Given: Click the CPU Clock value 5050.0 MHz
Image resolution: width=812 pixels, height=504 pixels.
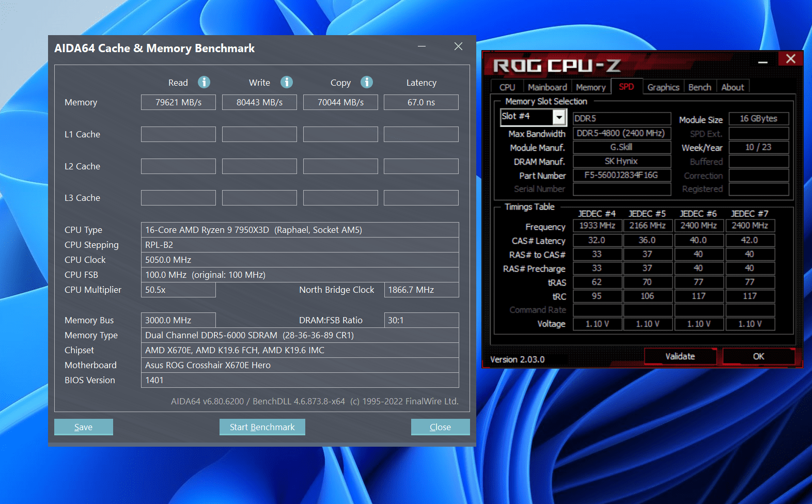Looking at the screenshot, I should tap(300, 260).
